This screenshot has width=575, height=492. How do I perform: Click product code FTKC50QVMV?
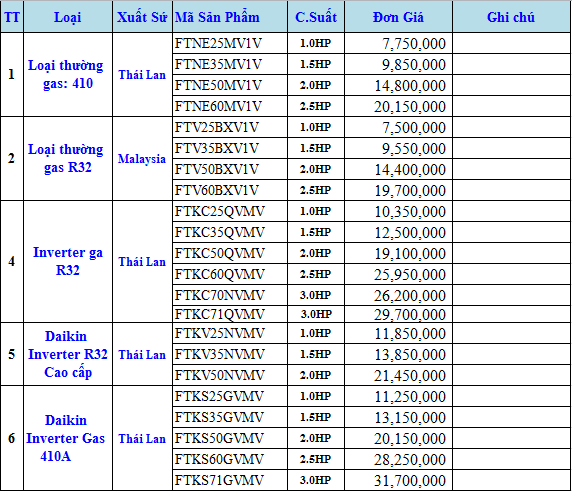(230, 253)
